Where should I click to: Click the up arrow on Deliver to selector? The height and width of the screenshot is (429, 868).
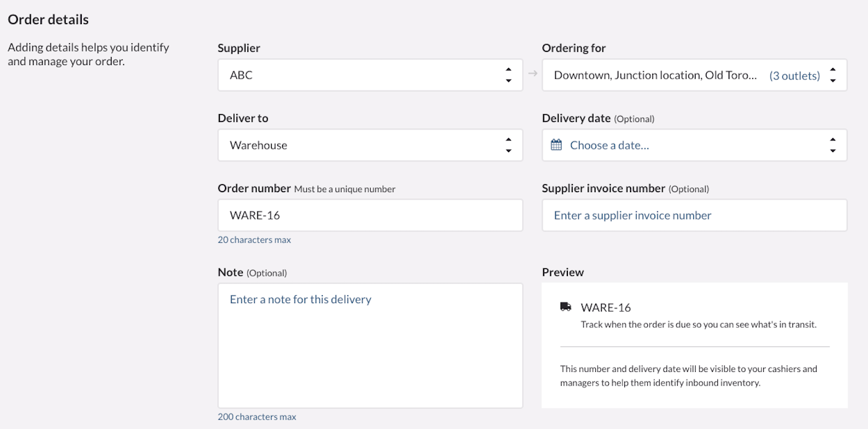click(x=508, y=140)
